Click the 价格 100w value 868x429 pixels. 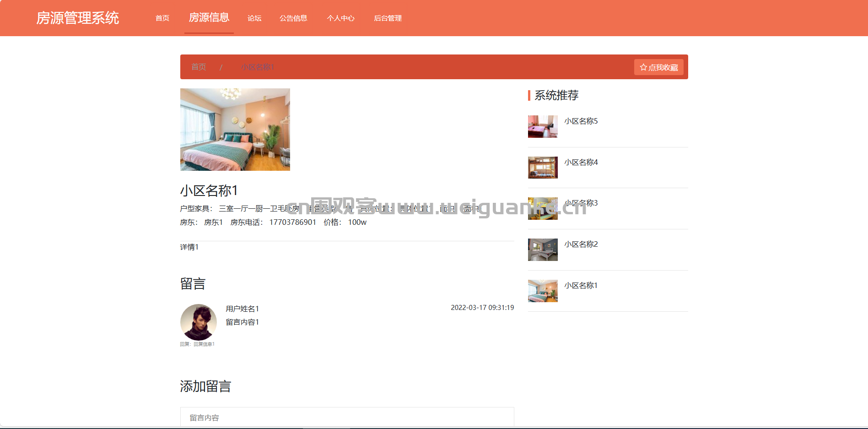pos(357,222)
